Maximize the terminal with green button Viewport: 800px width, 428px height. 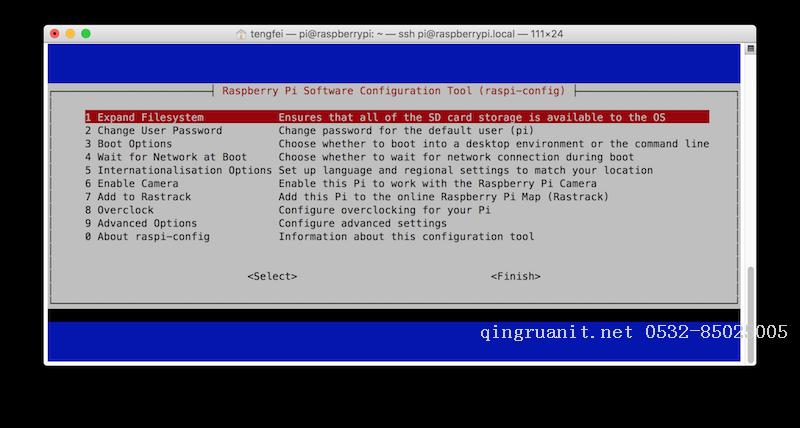86,34
